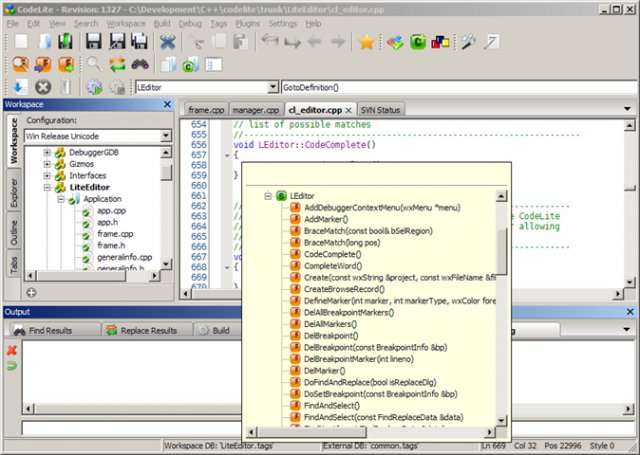Click the Find magnifier icon
Image resolution: width=640 pixels, height=455 pixels.
click(94, 64)
